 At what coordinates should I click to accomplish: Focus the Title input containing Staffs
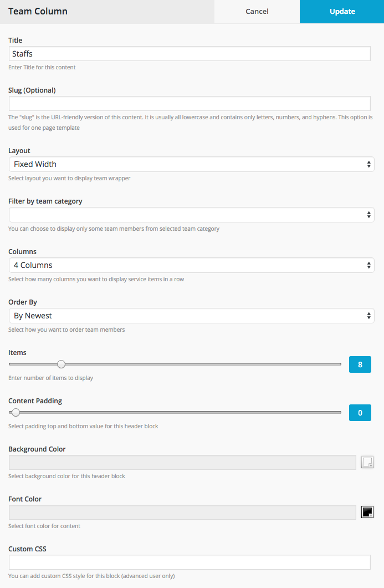[x=190, y=54]
